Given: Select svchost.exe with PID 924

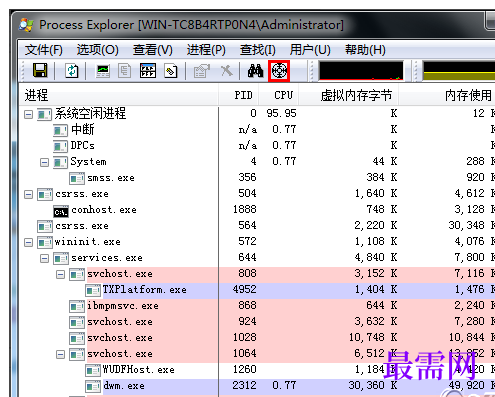Looking at the screenshot, I should [x=120, y=322].
